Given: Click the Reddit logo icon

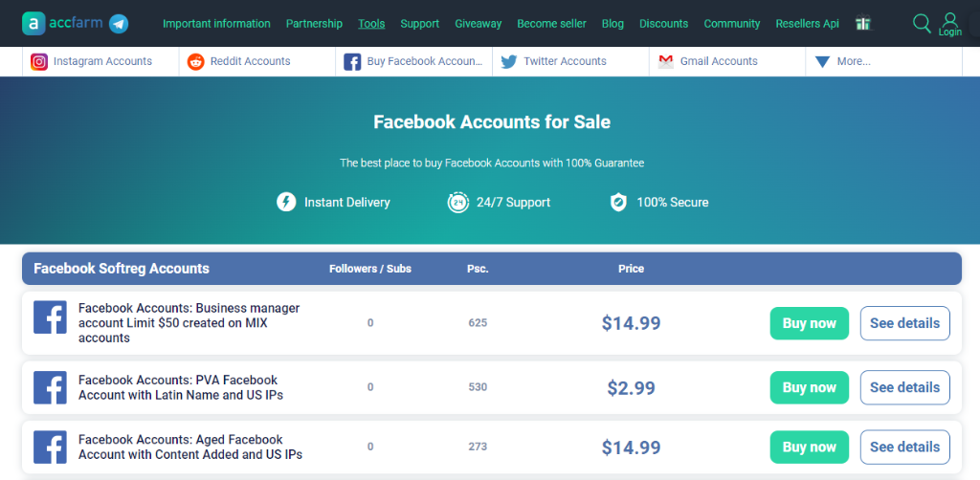Looking at the screenshot, I should pos(195,62).
